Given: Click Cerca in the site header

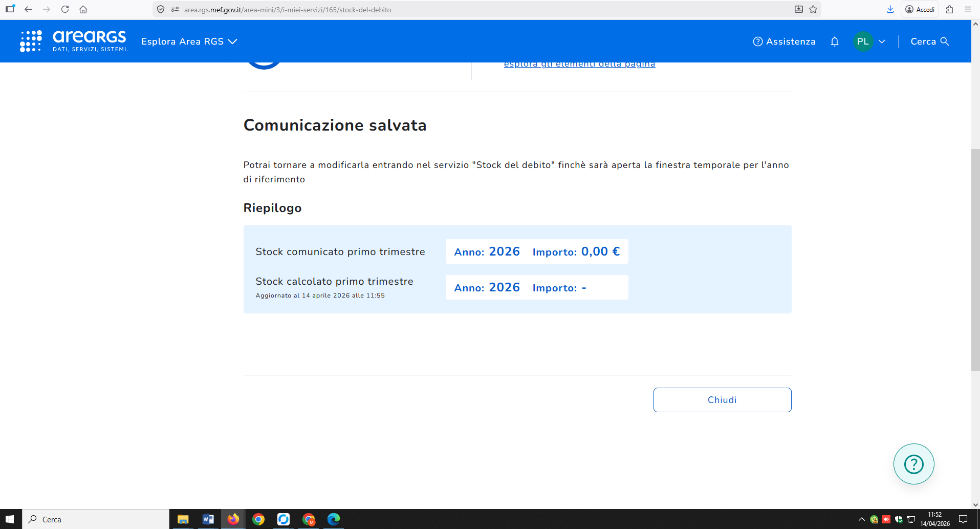Looking at the screenshot, I should pos(929,41).
